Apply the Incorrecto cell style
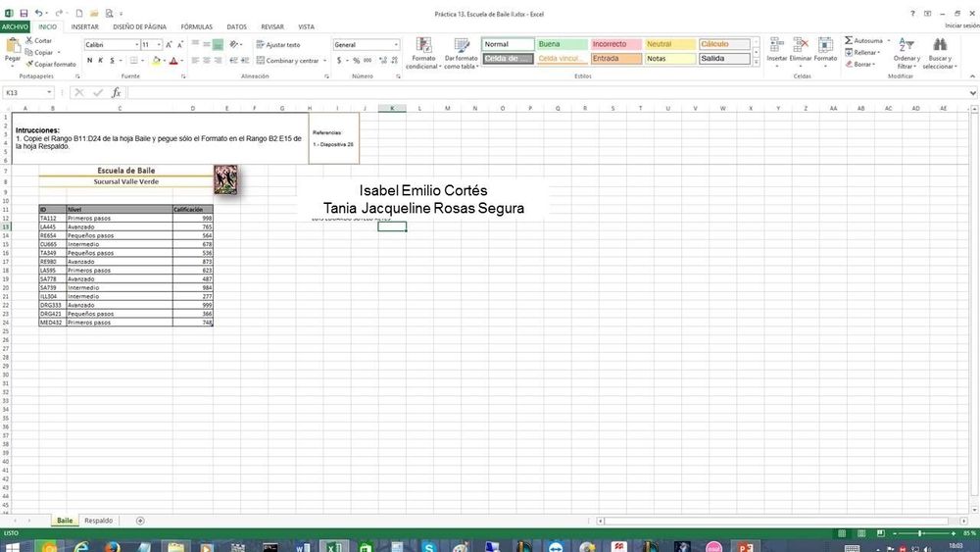 point(614,44)
